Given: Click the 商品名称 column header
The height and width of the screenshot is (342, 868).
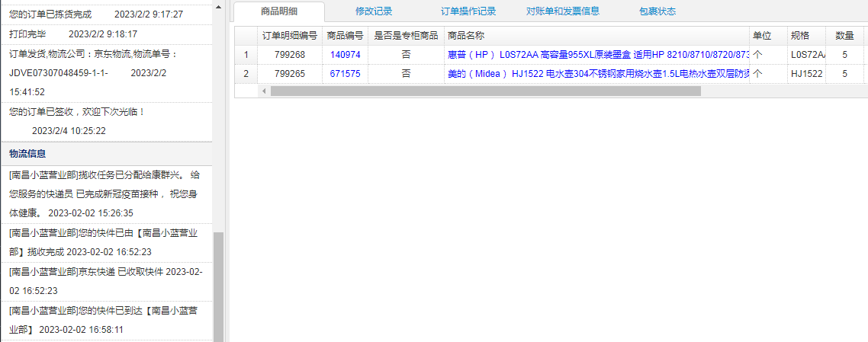Looking at the screenshot, I should [x=597, y=36].
